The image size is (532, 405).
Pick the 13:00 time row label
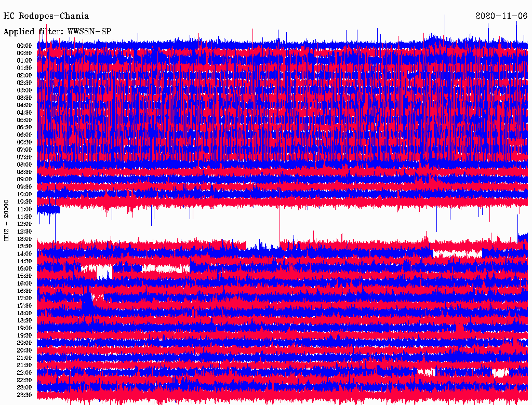click(x=24, y=239)
